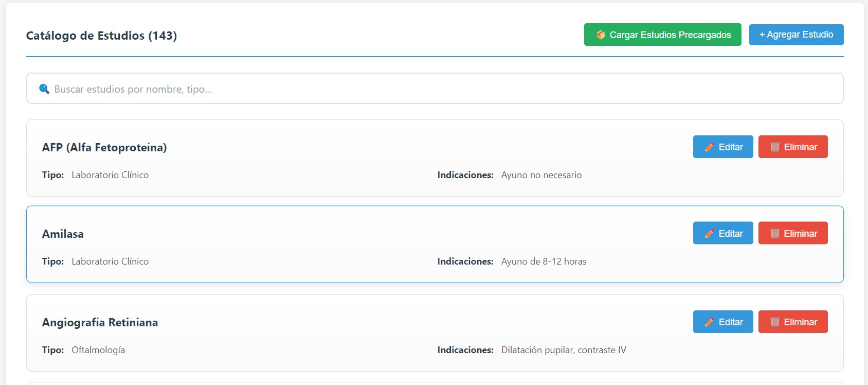Select the trash icon for Angiografía Retiniana

click(774, 322)
